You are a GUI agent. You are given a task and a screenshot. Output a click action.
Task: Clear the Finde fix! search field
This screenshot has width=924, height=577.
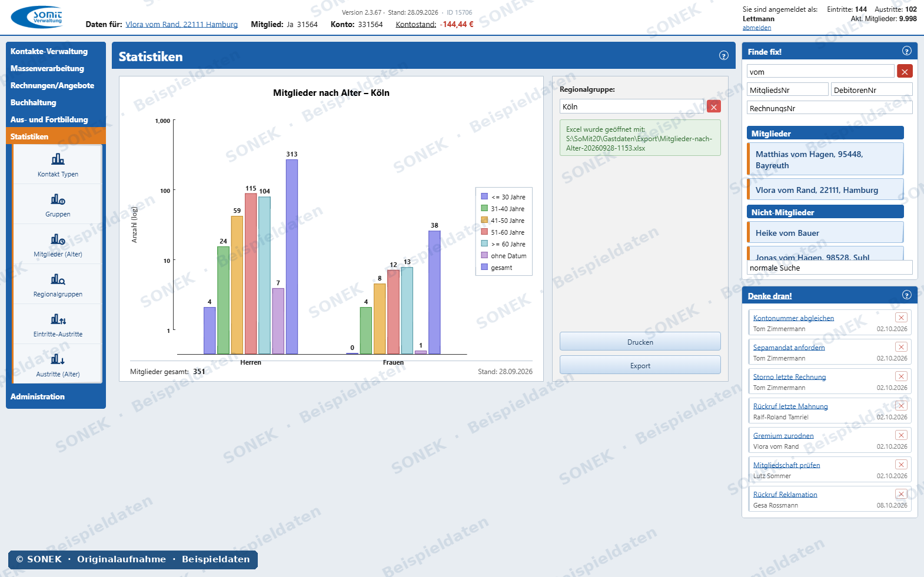point(905,72)
